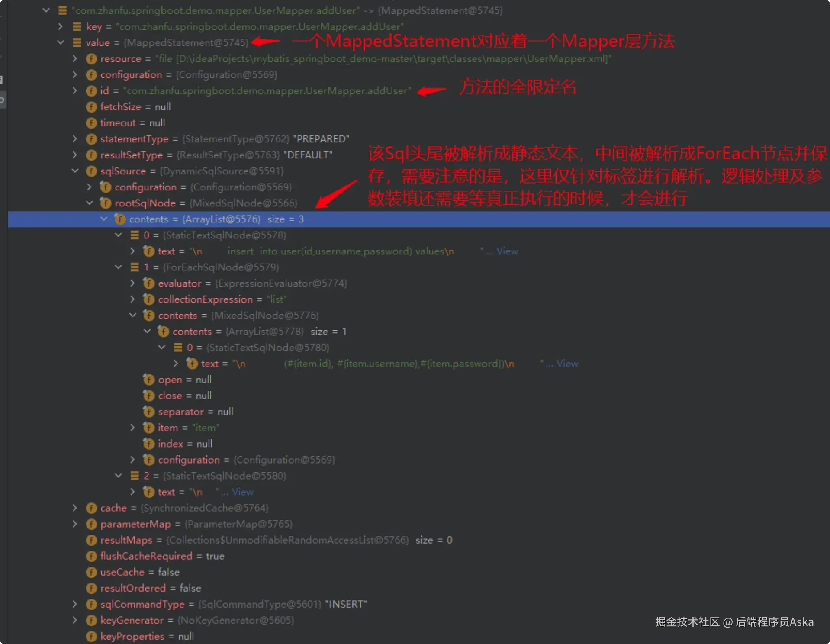This screenshot has height=644, width=830.
Task: Select the timeout = null row
Action: 418,123
